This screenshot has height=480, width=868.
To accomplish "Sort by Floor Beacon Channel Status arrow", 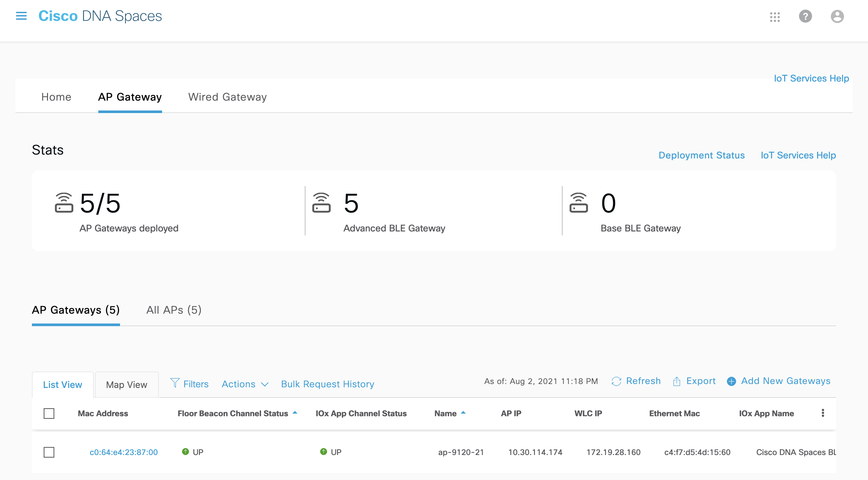I will (x=295, y=413).
